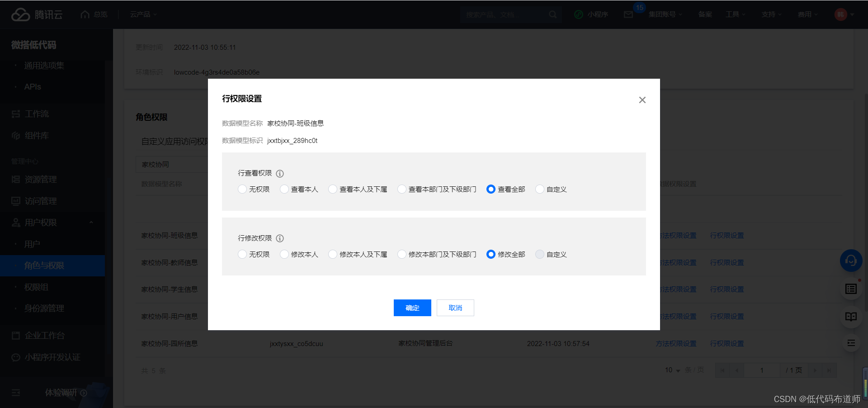868x408 pixels.
Task: Go to last page pagination icon
Action: [x=829, y=370]
